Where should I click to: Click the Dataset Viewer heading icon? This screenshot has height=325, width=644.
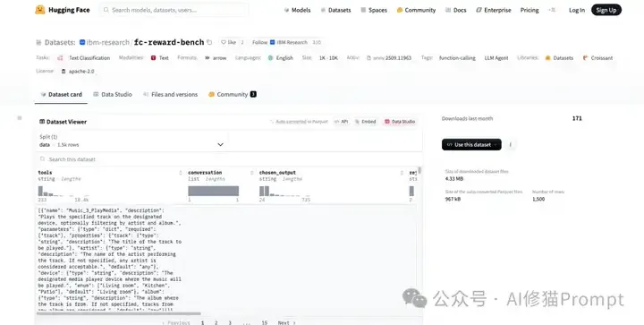pyautogui.click(x=42, y=122)
